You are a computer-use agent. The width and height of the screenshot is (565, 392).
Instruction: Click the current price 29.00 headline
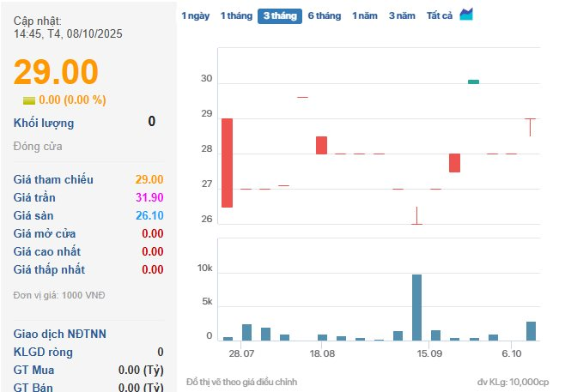56,72
